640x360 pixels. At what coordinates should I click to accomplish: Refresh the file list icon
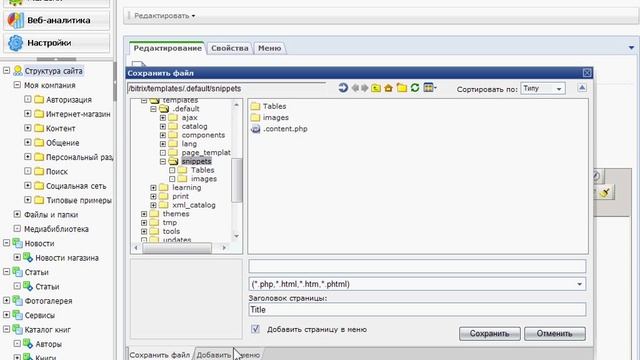[415, 88]
